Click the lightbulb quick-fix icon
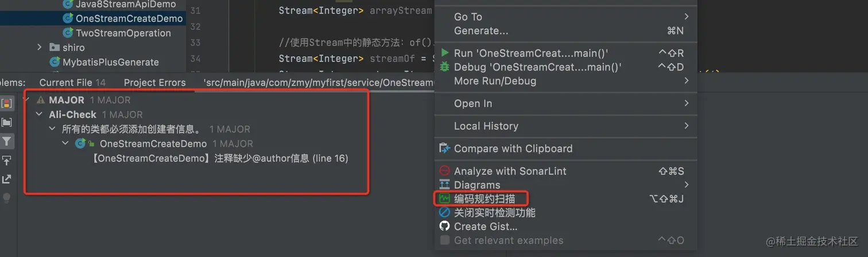This screenshot has height=257, width=868. point(7,198)
